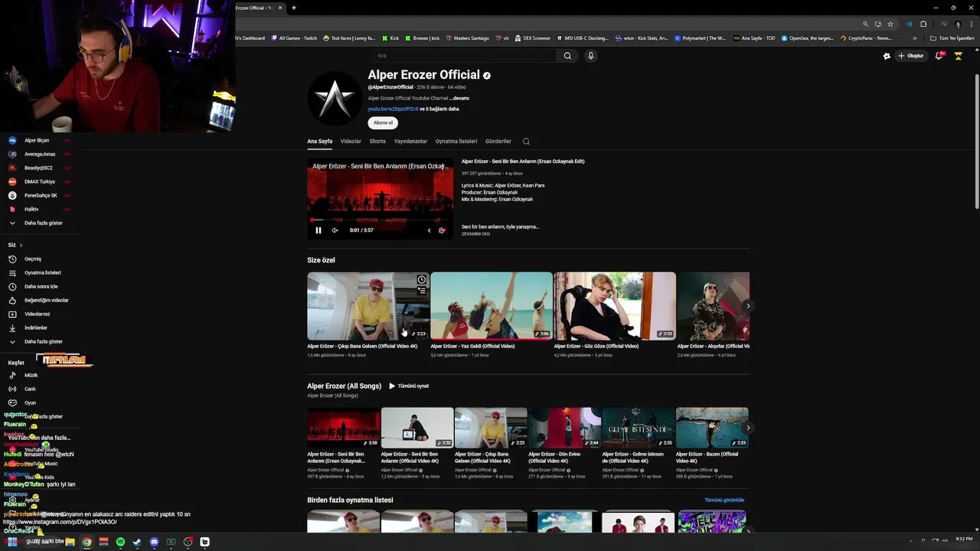Show more bookmarks overflow chevron
This screenshot has width=980, height=551.
914,38
